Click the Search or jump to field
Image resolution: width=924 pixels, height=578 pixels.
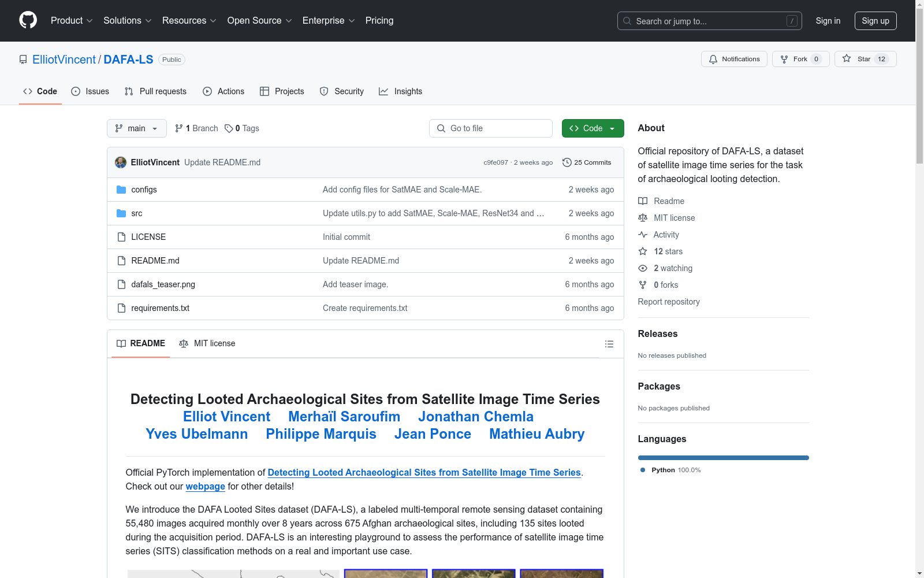(710, 21)
